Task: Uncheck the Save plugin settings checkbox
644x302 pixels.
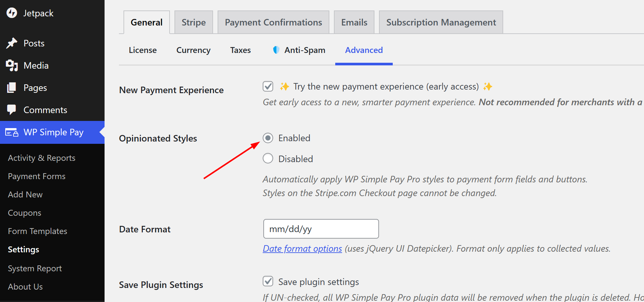Action: click(268, 281)
